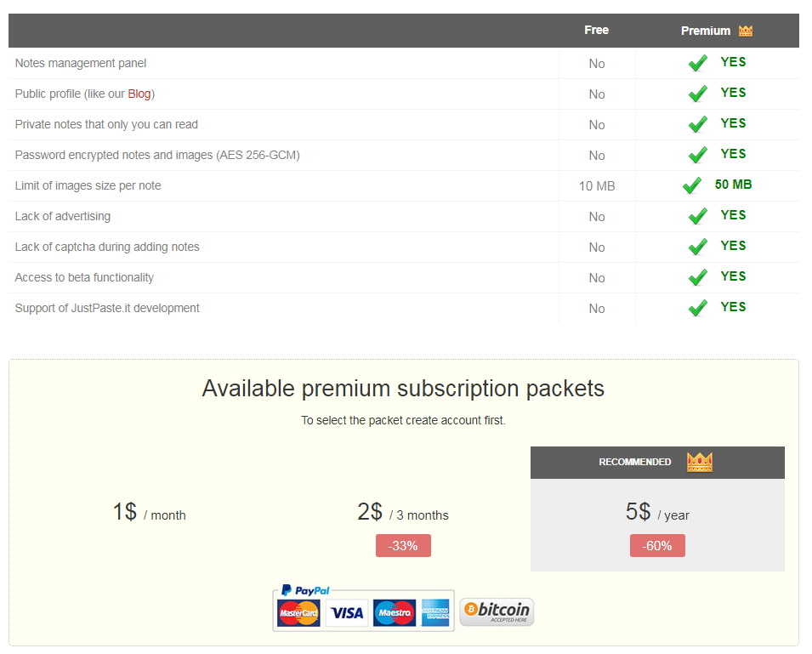Click the Bitcoin accepted here badge
The image size is (812, 654).
(497, 611)
